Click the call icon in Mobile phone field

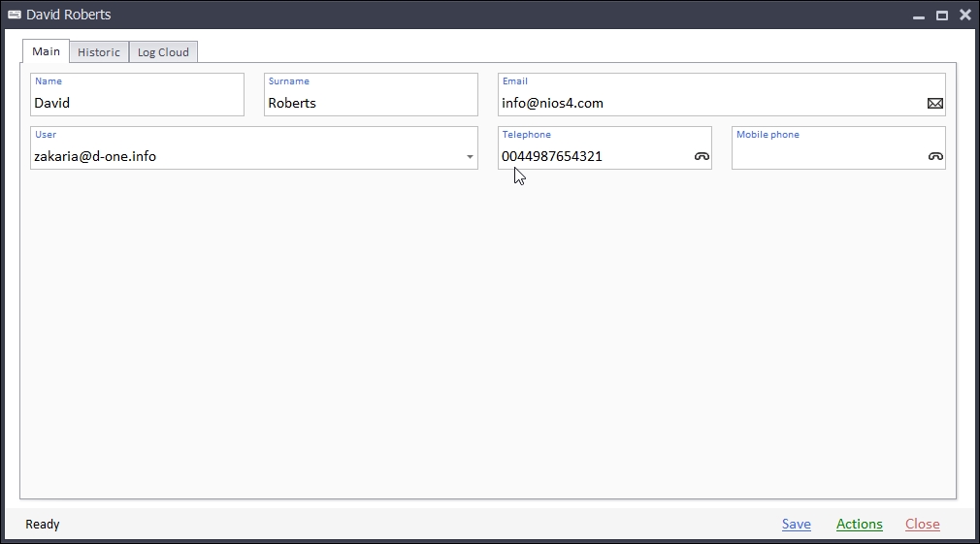click(935, 157)
